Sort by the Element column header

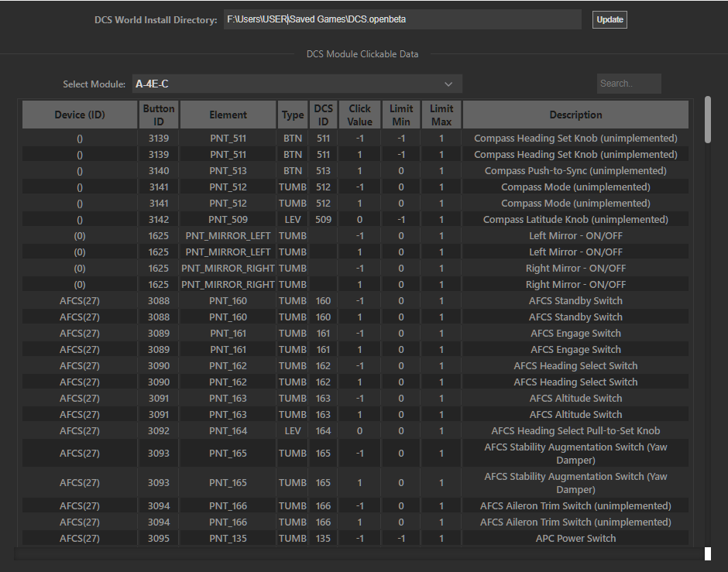coord(228,115)
